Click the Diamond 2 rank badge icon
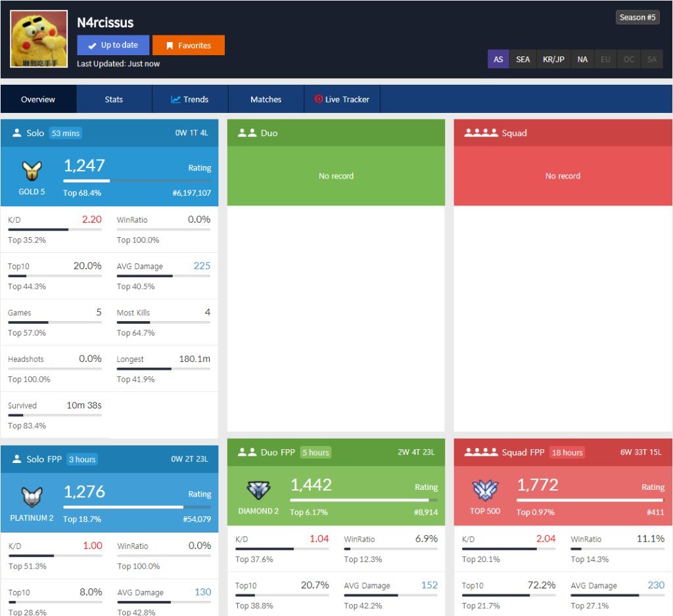The height and width of the screenshot is (616, 673). click(258, 491)
